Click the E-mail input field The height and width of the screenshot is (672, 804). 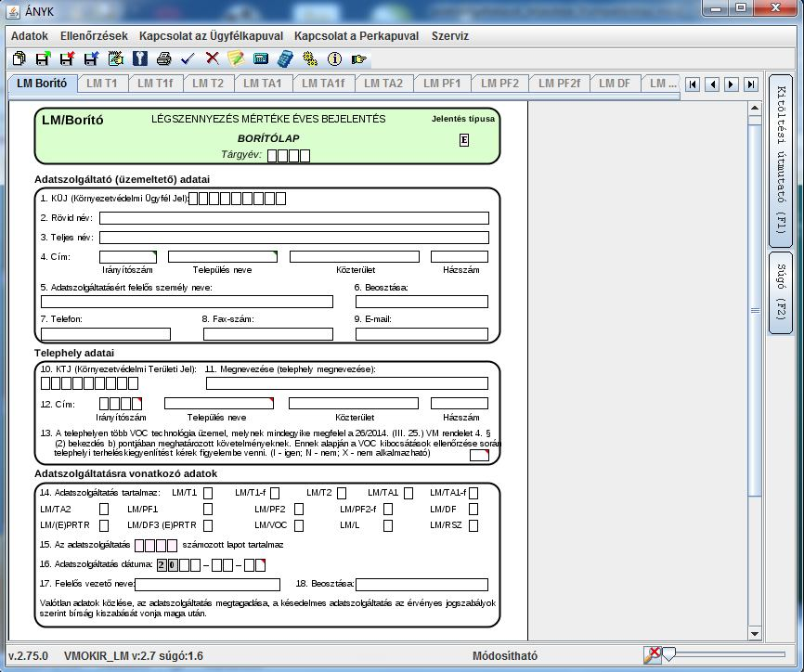click(421, 334)
